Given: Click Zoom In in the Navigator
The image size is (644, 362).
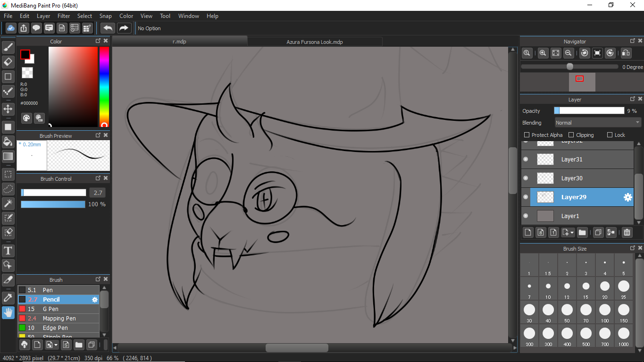Looking at the screenshot, I should (x=543, y=53).
